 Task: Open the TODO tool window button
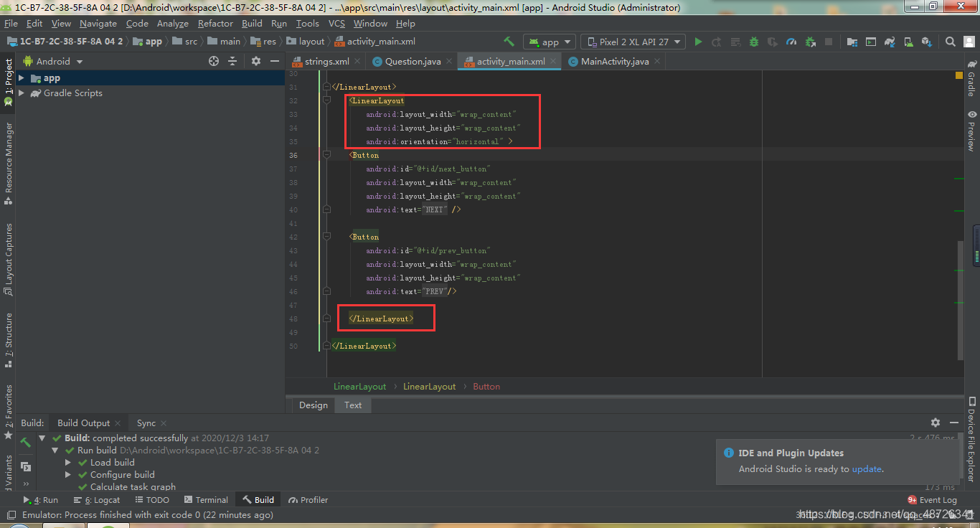click(x=151, y=500)
